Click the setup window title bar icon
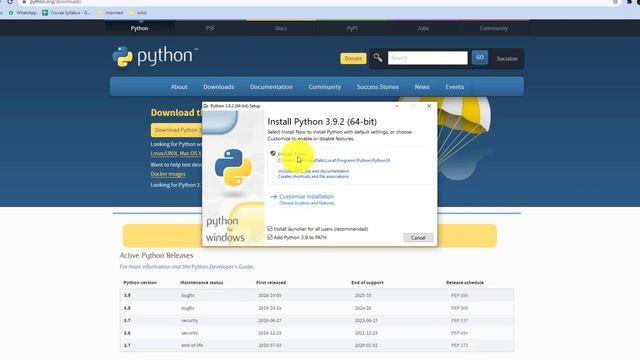 [206, 106]
